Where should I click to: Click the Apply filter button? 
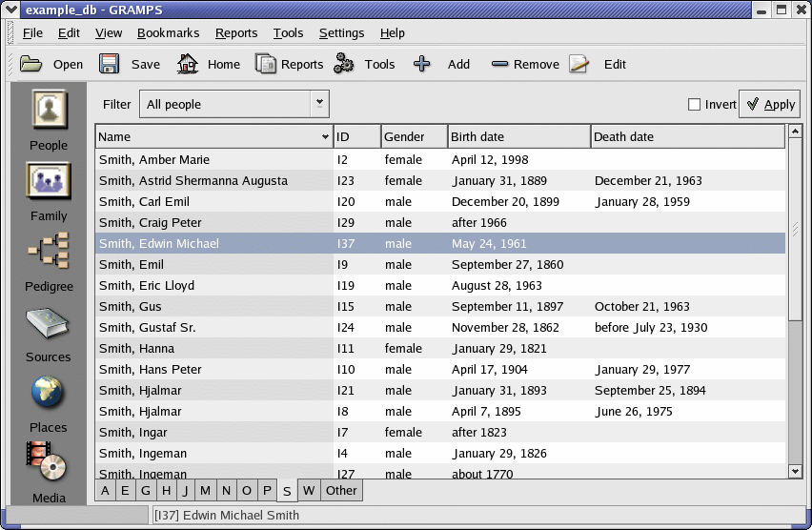click(x=769, y=105)
